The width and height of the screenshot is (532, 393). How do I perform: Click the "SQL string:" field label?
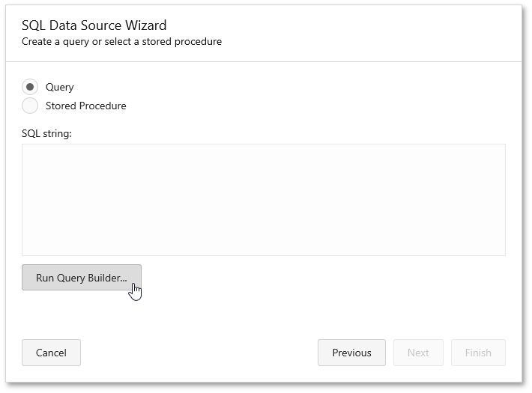pyautogui.click(x=46, y=133)
